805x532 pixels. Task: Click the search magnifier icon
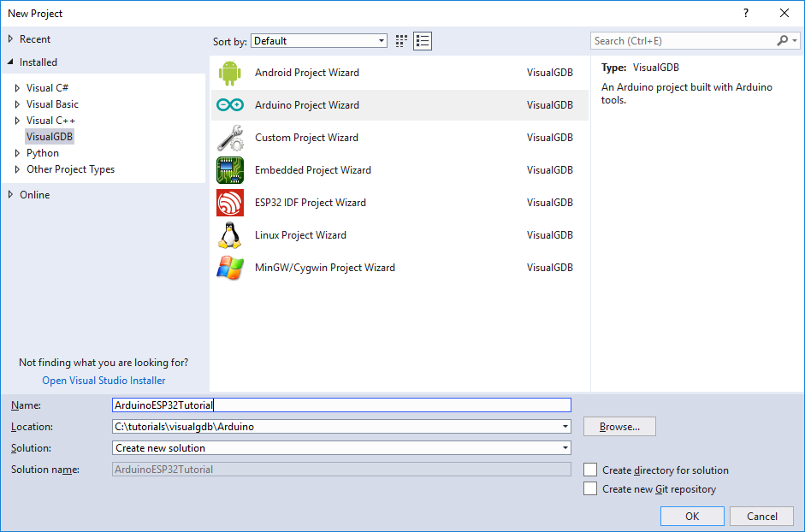click(783, 40)
